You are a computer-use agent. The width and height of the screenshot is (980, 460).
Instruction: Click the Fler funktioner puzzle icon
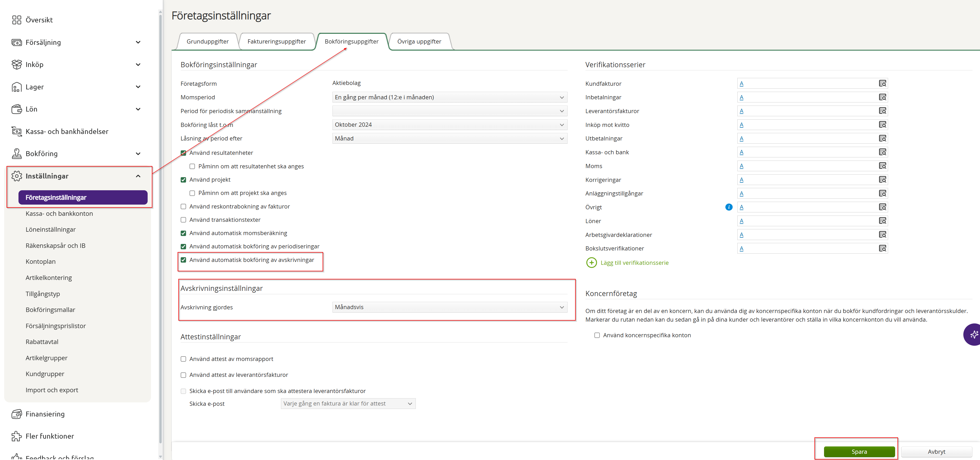[x=16, y=436]
